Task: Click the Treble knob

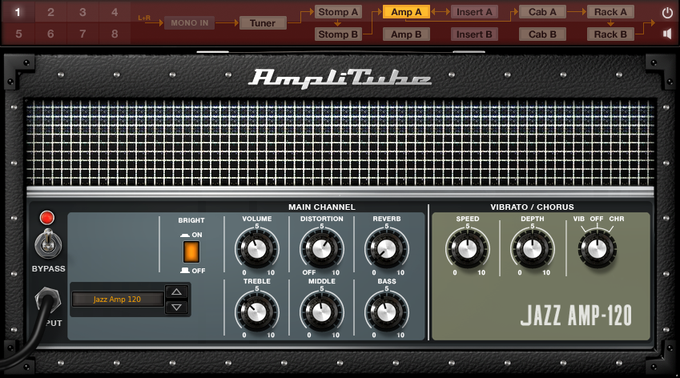Action: click(257, 312)
